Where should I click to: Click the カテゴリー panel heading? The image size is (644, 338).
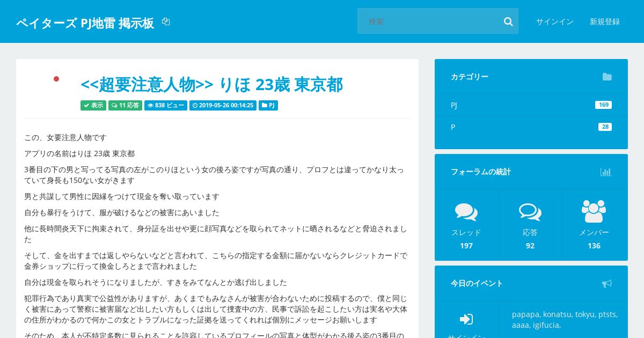(470, 77)
